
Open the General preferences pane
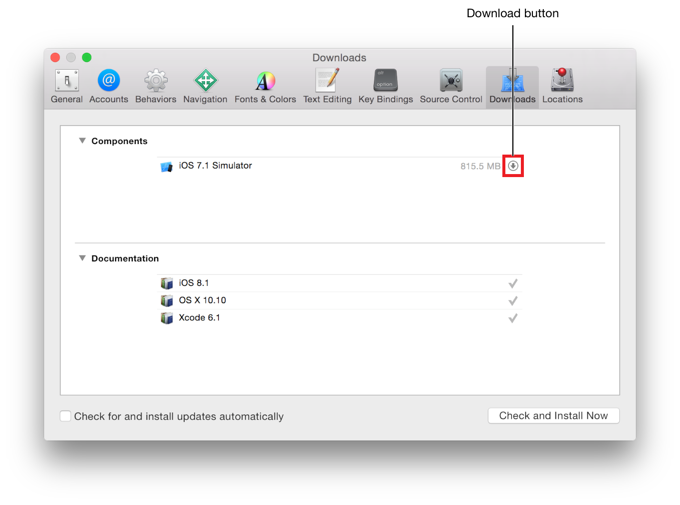point(66,86)
